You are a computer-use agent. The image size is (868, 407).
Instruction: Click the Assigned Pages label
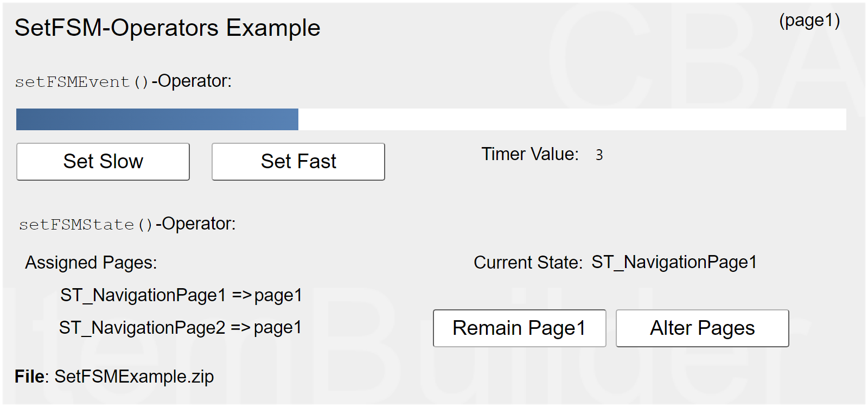(x=91, y=263)
